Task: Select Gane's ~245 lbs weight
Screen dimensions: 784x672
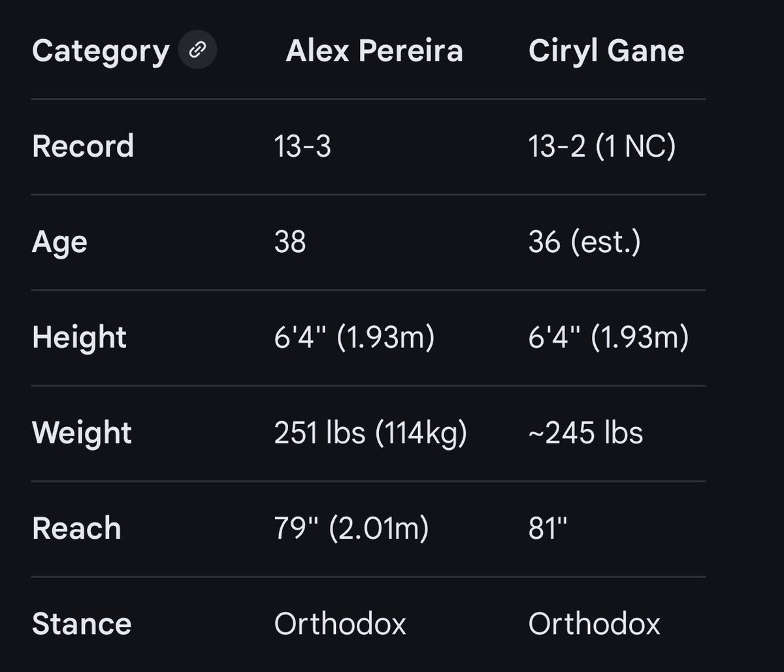Action: (585, 434)
